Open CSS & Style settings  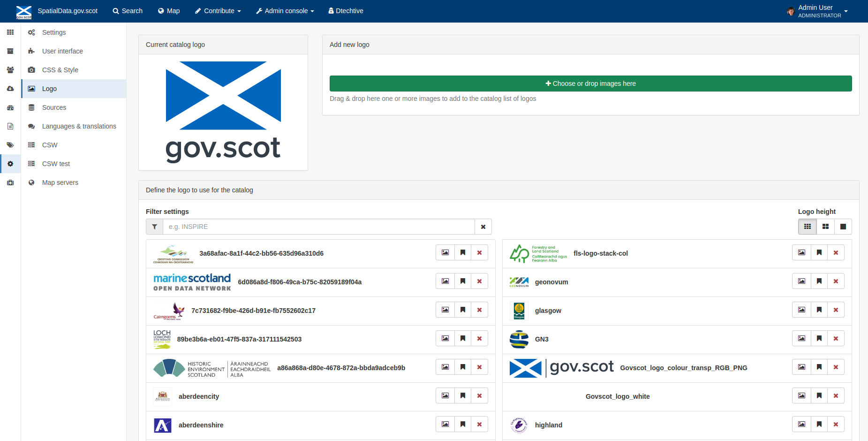click(60, 70)
